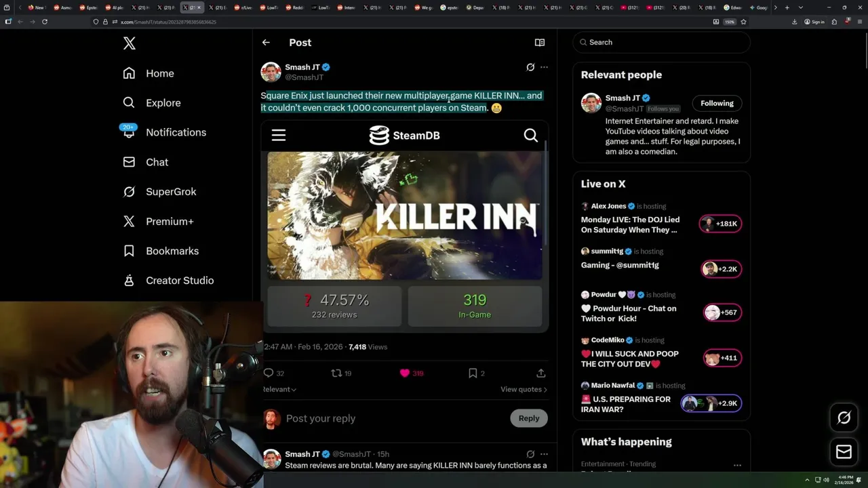Click the browser address bar URL
Viewport: 868px width, 488px height.
(168, 22)
